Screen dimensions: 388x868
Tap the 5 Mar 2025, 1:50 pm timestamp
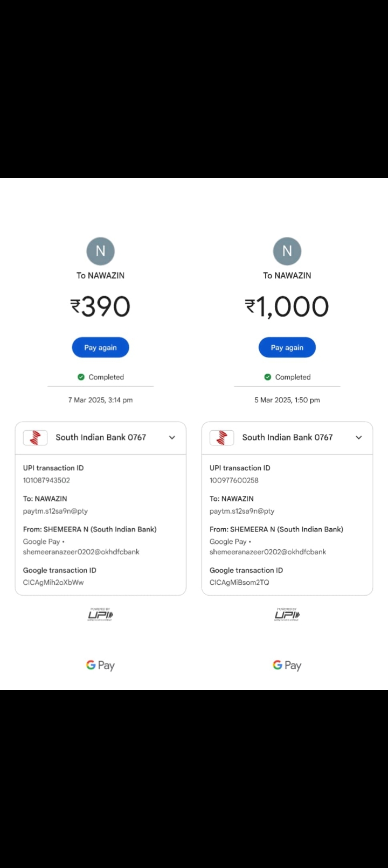click(287, 400)
